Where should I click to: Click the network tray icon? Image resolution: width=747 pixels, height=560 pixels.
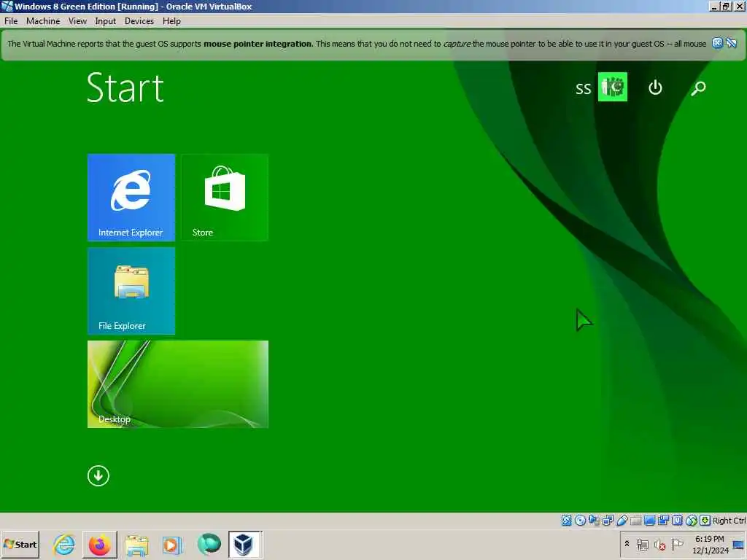(643, 544)
